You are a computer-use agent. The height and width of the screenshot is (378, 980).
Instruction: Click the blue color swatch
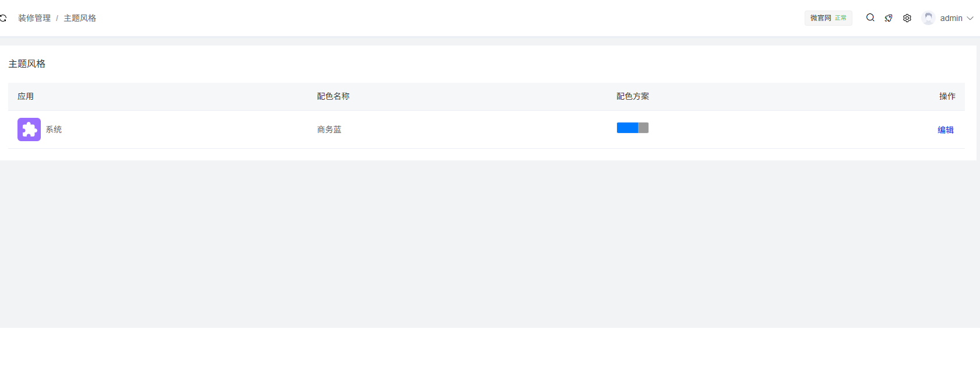coord(627,128)
